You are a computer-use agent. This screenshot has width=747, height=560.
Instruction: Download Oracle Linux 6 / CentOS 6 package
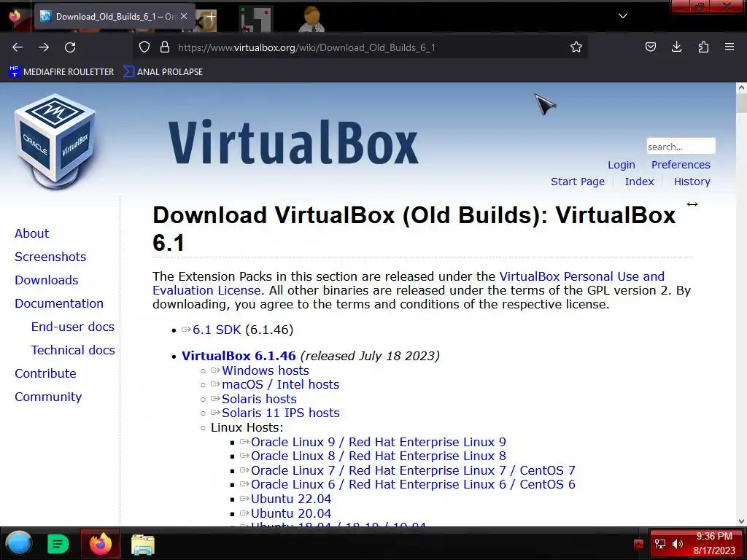[x=413, y=484]
